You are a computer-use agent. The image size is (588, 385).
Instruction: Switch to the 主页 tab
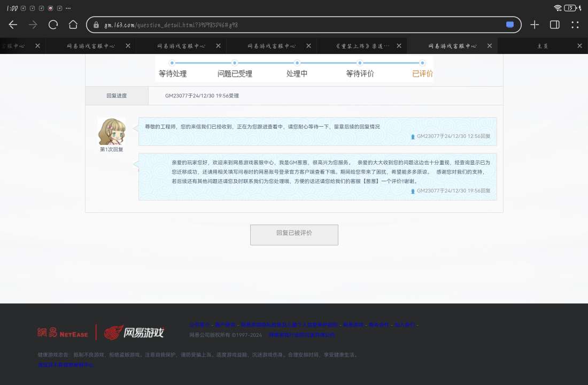542,46
